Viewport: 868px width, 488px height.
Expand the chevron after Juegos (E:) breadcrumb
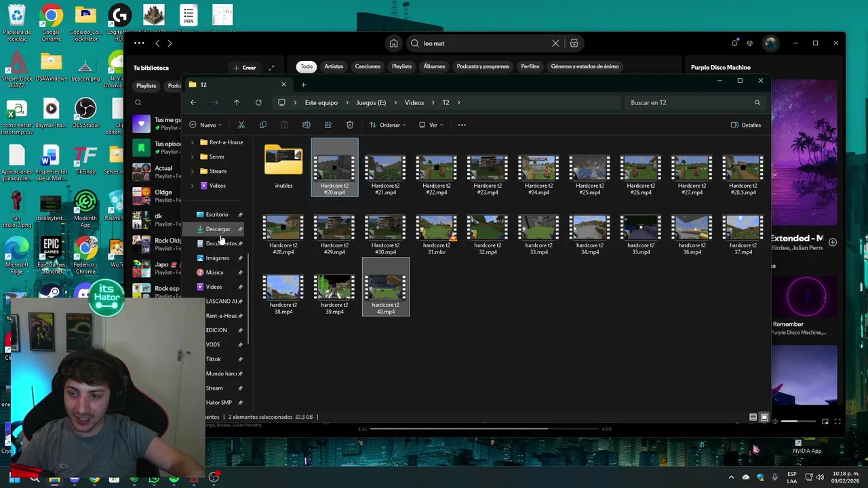[x=395, y=102]
